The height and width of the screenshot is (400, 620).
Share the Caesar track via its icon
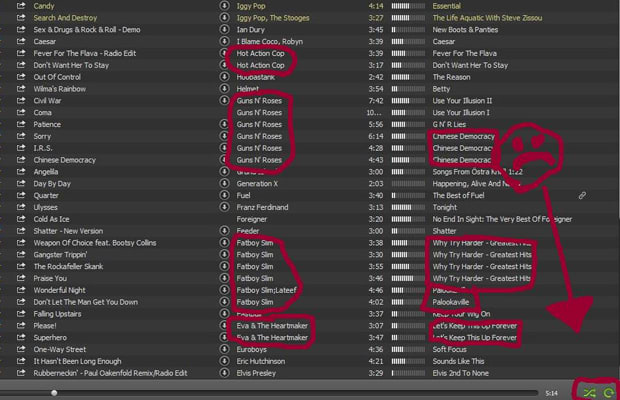[x=21, y=42]
